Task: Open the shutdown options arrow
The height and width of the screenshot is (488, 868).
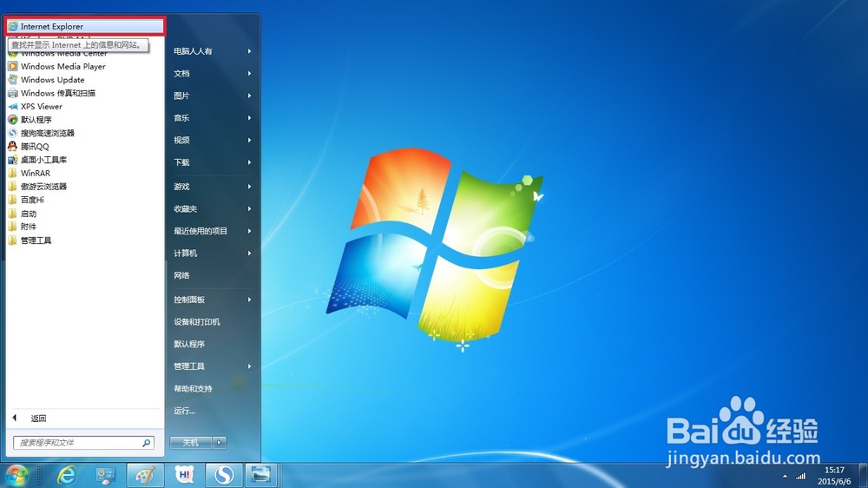Action: pyautogui.click(x=220, y=443)
